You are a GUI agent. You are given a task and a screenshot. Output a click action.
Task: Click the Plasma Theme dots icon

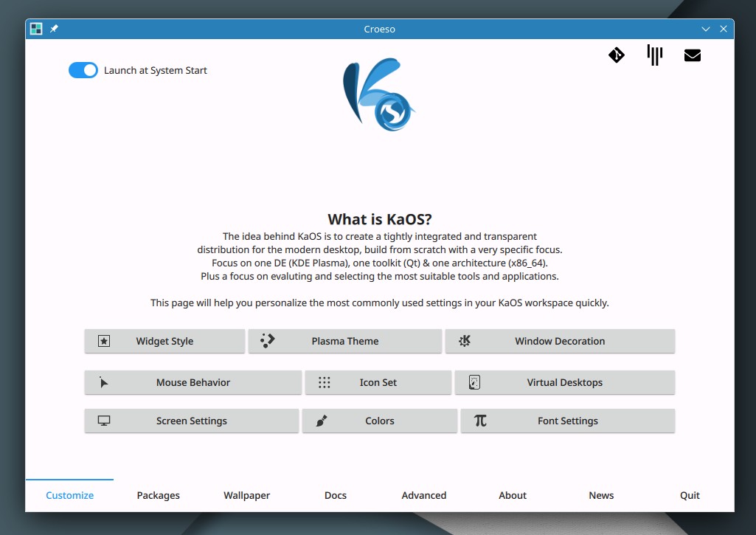coord(267,341)
